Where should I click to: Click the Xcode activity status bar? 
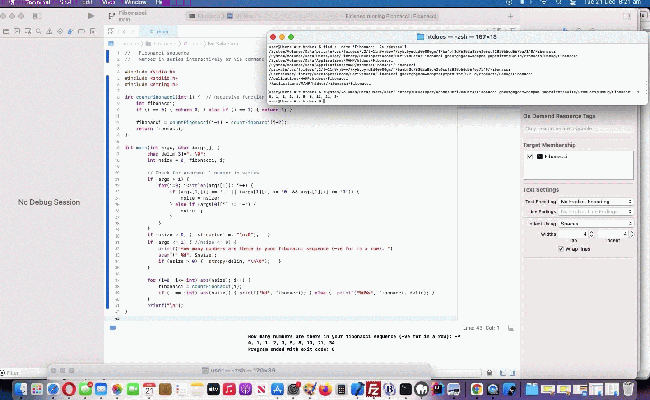pos(313,16)
